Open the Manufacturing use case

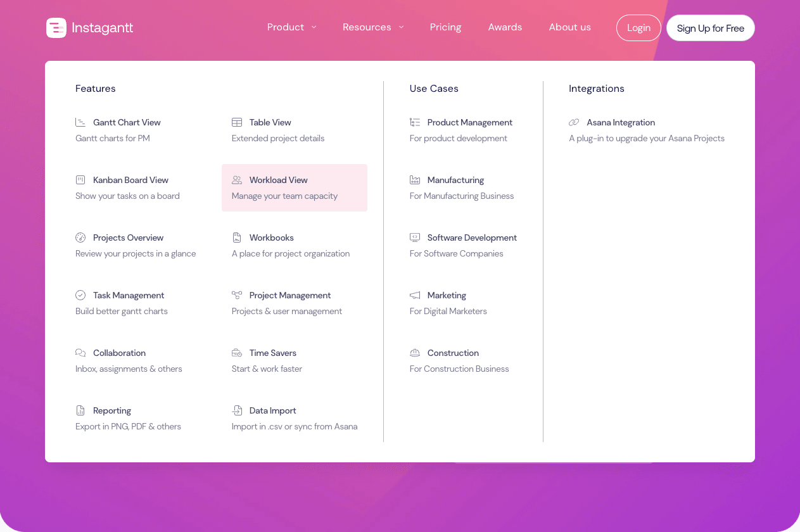coord(455,180)
